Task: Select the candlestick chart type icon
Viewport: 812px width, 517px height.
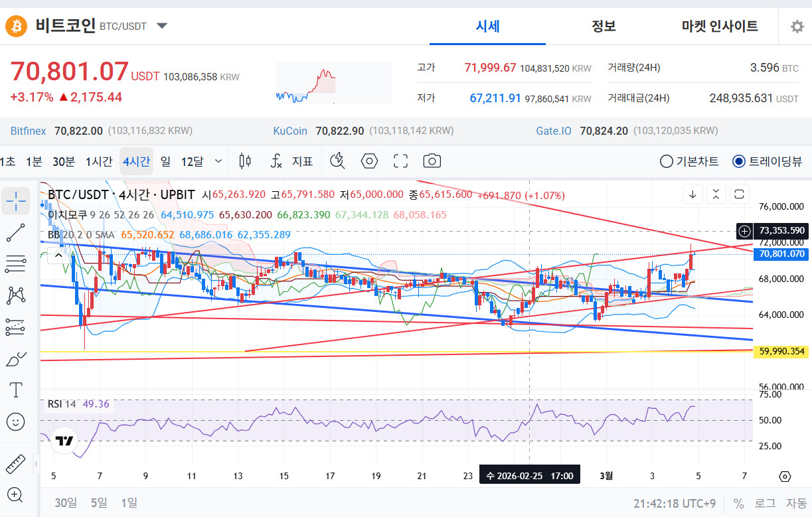Action: pos(245,161)
